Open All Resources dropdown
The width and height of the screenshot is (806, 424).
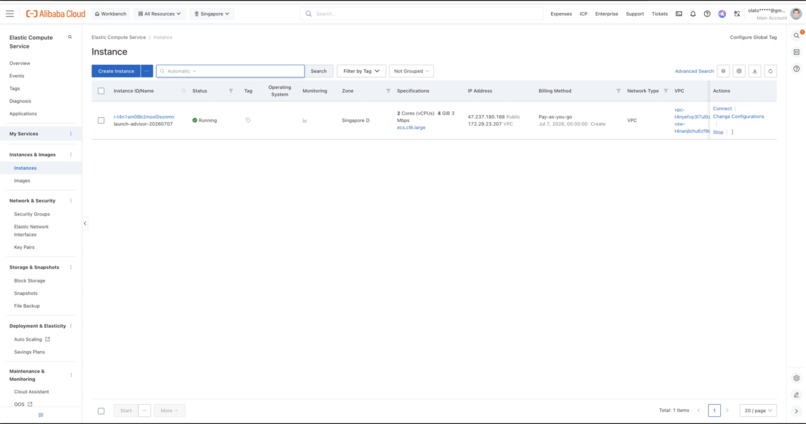click(159, 14)
